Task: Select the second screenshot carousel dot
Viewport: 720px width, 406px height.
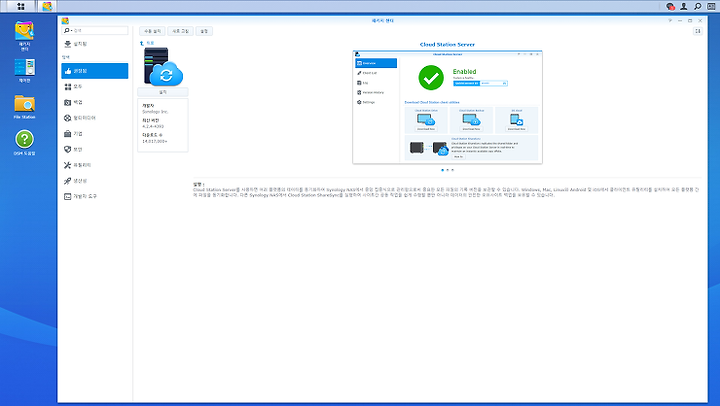Action: (448, 170)
